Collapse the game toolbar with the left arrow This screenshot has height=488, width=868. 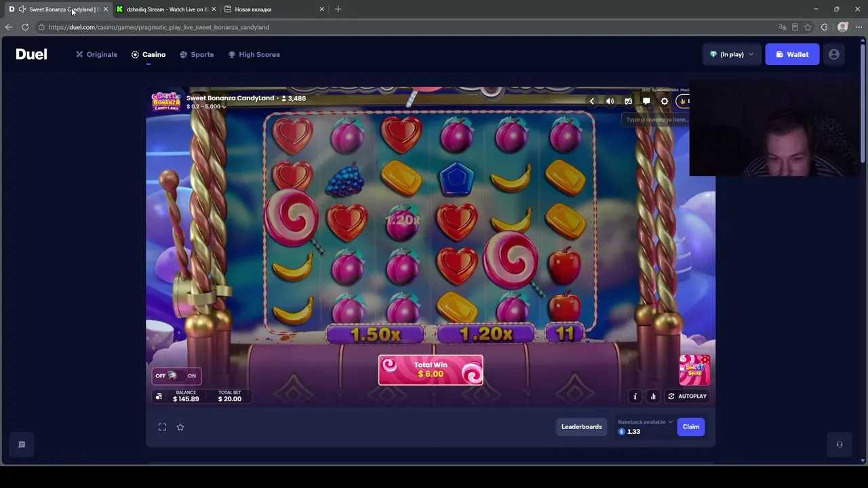pos(592,101)
